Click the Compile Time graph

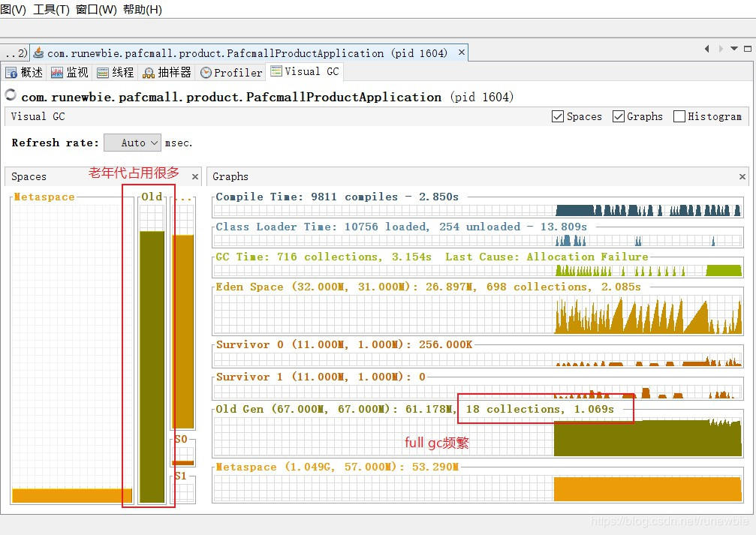pyautogui.click(x=477, y=211)
